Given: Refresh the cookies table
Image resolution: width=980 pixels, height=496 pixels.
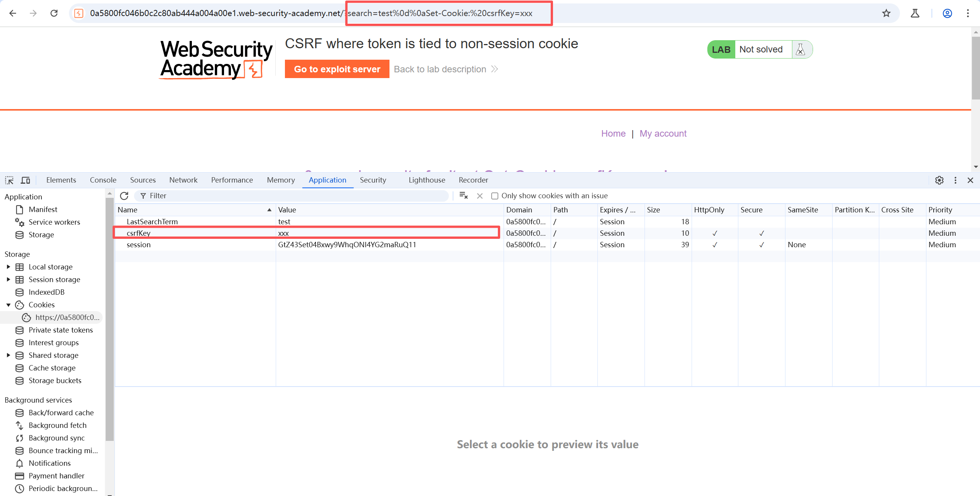Looking at the screenshot, I should point(124,196).
